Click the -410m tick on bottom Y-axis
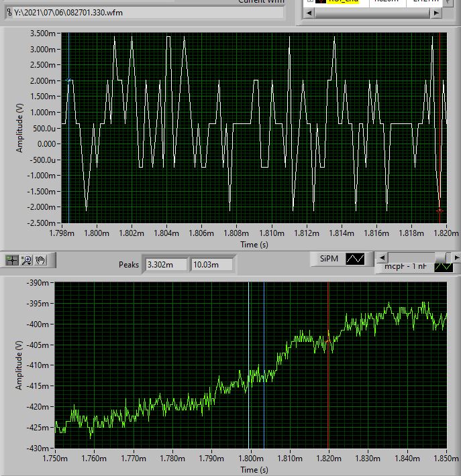461x476 pixels. 38,365
